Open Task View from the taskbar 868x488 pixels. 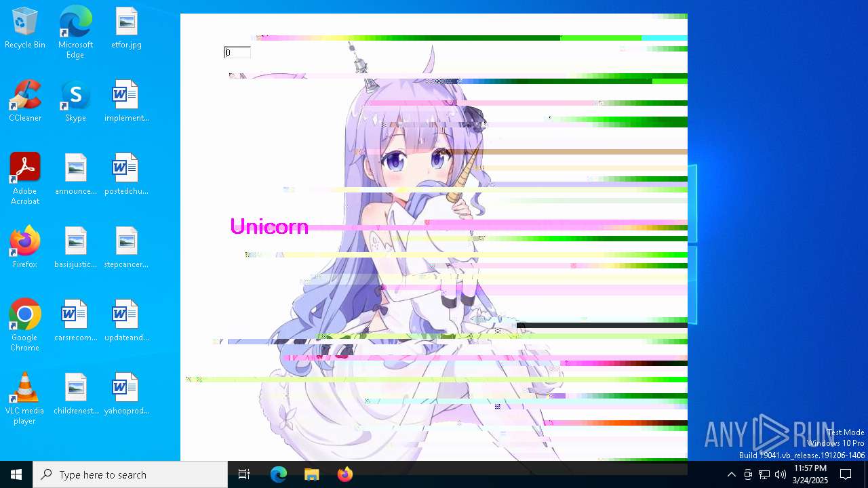[x=244, y=474]
